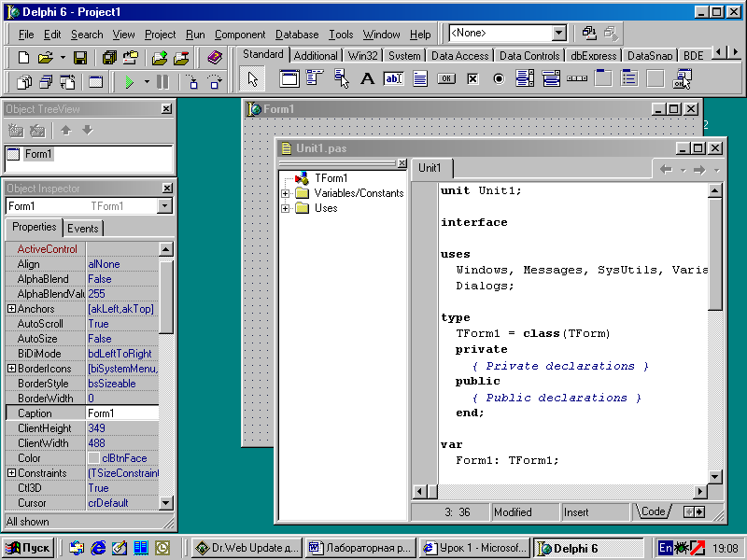The width and height of the screenshot is (747, 560).
Task: Expand the BorderIcons property
Action: (x=11, y=369)
